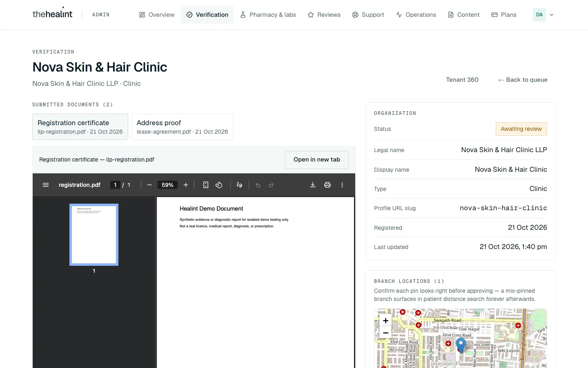Click Back to queue link
This screenshot has width=588, height=368.
pyautogui.click(x=523, y=80)
